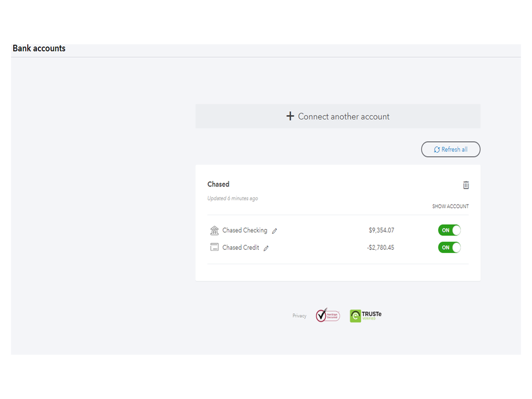The width and height of the screenshot is (532, 399).
Task: Select the Chased Checking account name
Action: 244,231
